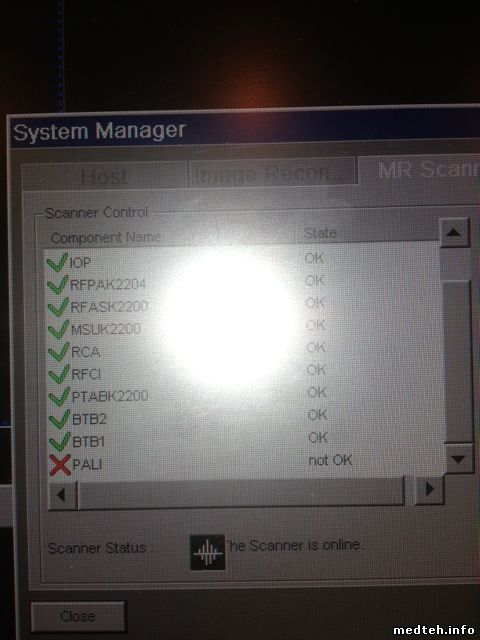Select the BTB2 component row
Image resolution: width=480 pixels, height=640 pixels.
(x=244, y=418)
